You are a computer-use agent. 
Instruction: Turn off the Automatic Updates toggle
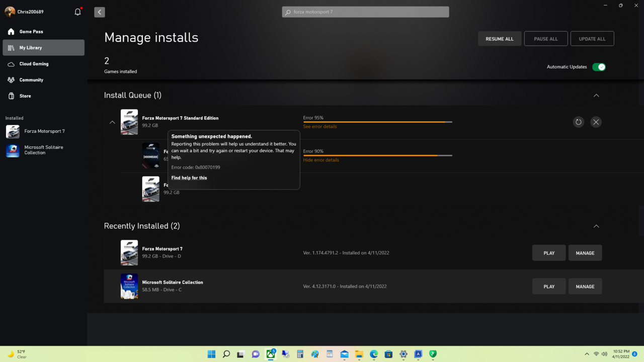598,67
